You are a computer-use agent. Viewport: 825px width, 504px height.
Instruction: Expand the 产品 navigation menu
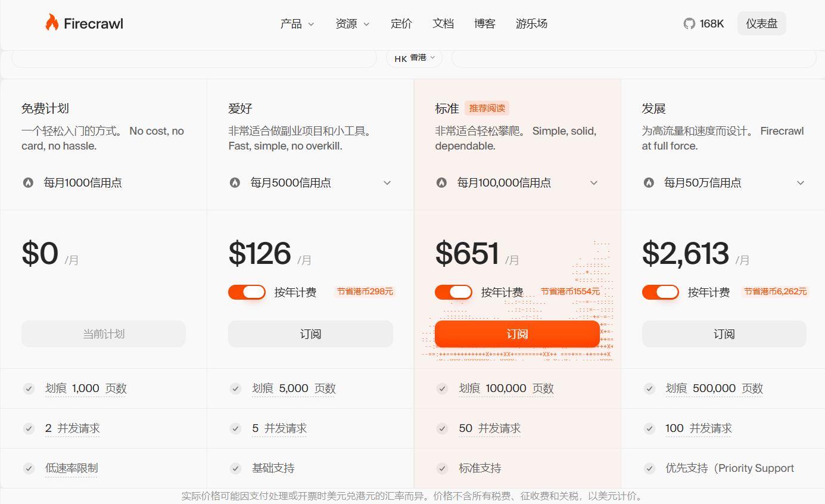297,24
